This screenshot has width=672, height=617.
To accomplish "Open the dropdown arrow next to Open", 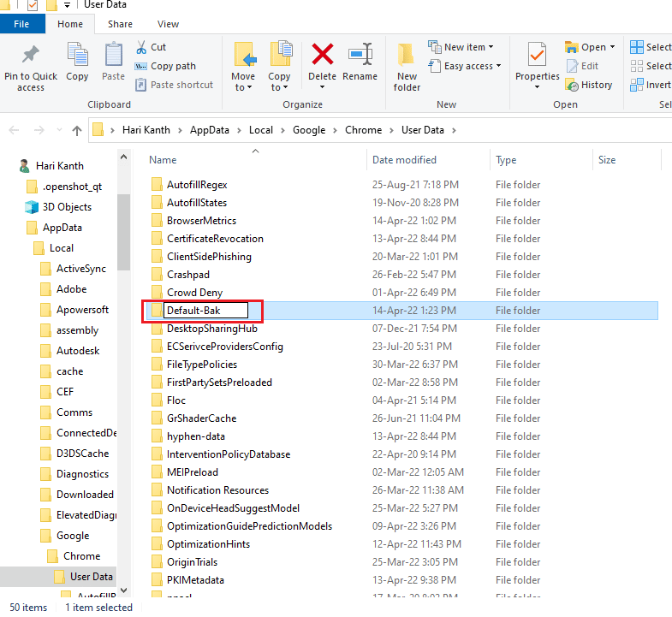I will point(612,47).
